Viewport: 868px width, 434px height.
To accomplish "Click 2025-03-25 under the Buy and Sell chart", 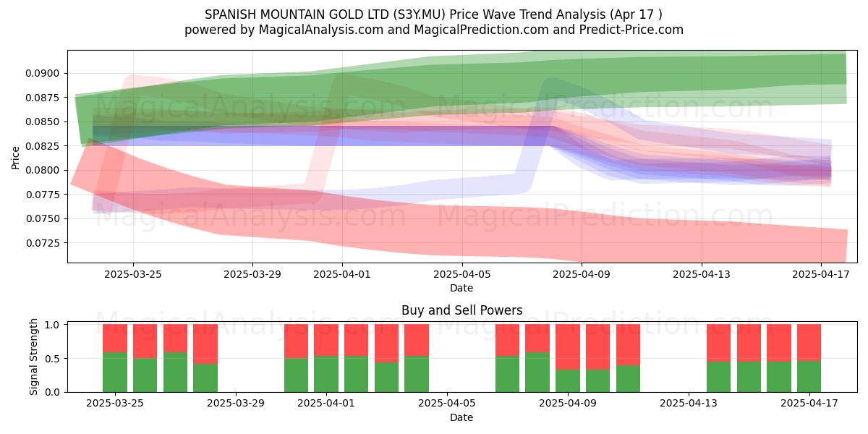I will pyautogui.click(x=115, y=404).
